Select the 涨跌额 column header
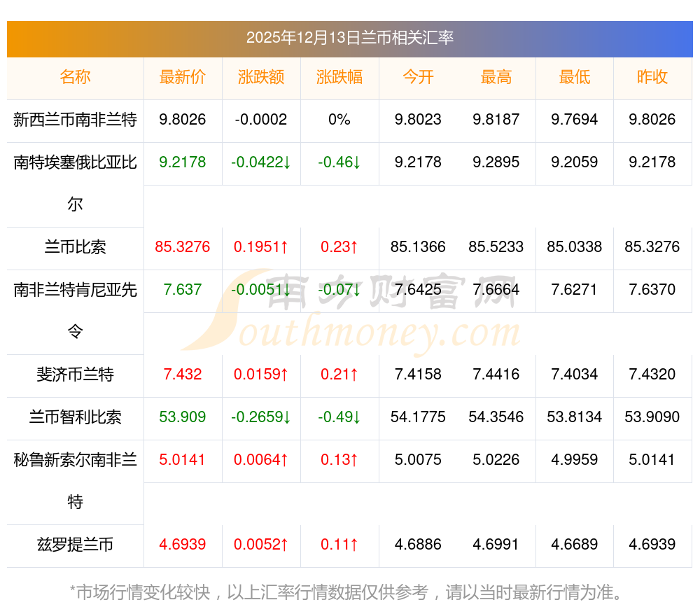The width and height of the screenshot is (700, 614). point(260,78)
